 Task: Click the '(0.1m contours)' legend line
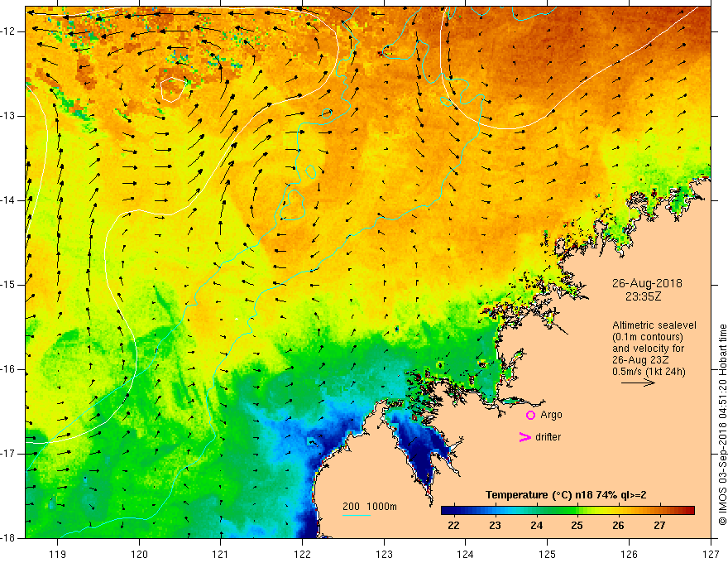(648, 337)
